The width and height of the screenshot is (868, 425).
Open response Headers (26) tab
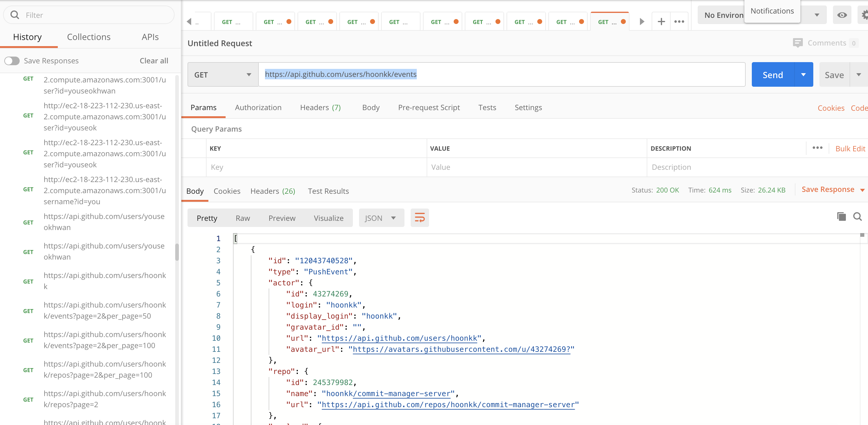click(x=273, y=191)
